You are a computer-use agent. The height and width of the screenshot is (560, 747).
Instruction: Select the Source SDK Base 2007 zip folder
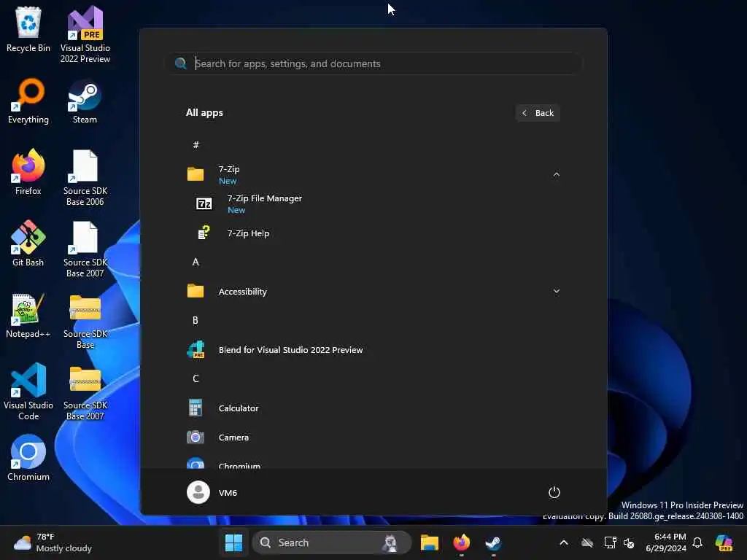[85, 392]
